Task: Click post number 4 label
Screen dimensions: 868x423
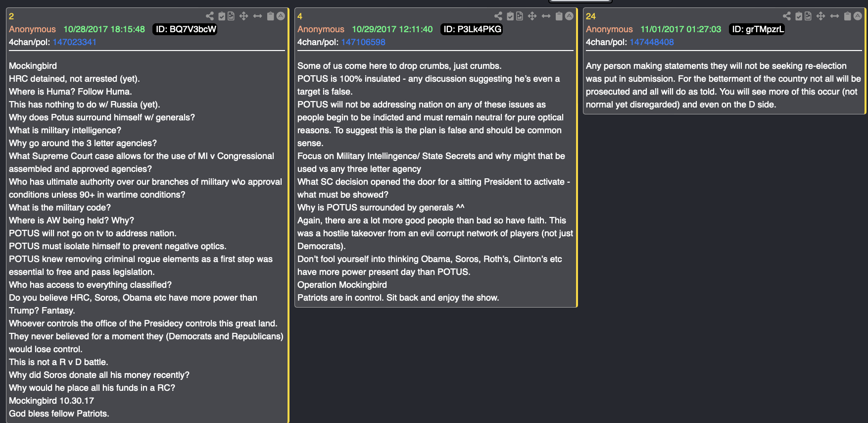Action: click(300, 16)
